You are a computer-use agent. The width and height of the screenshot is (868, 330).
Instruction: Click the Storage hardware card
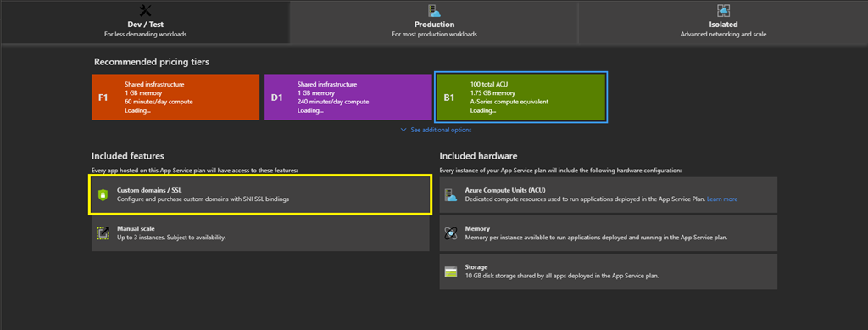[609, 271]
